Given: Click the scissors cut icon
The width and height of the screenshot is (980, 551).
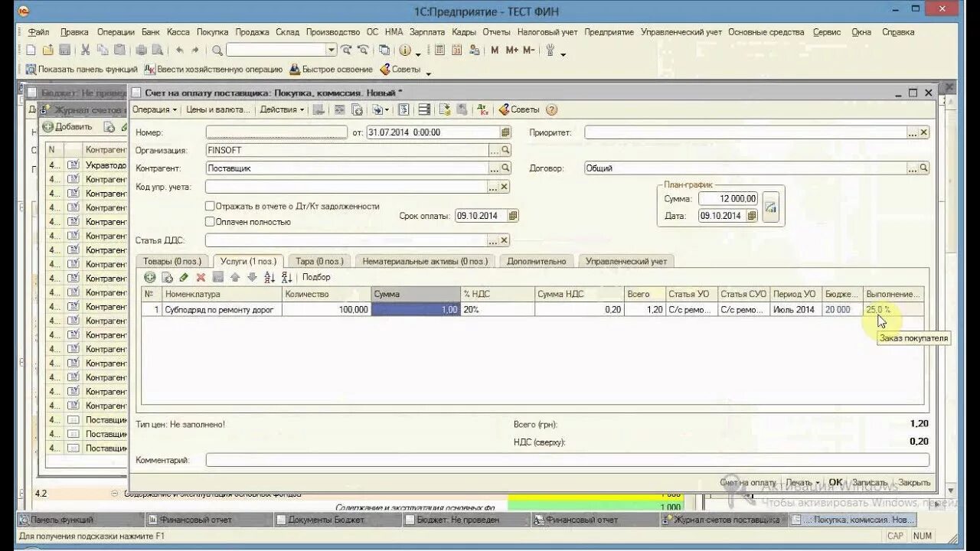Looking at the screenshot, I should [x=85, y=50].
